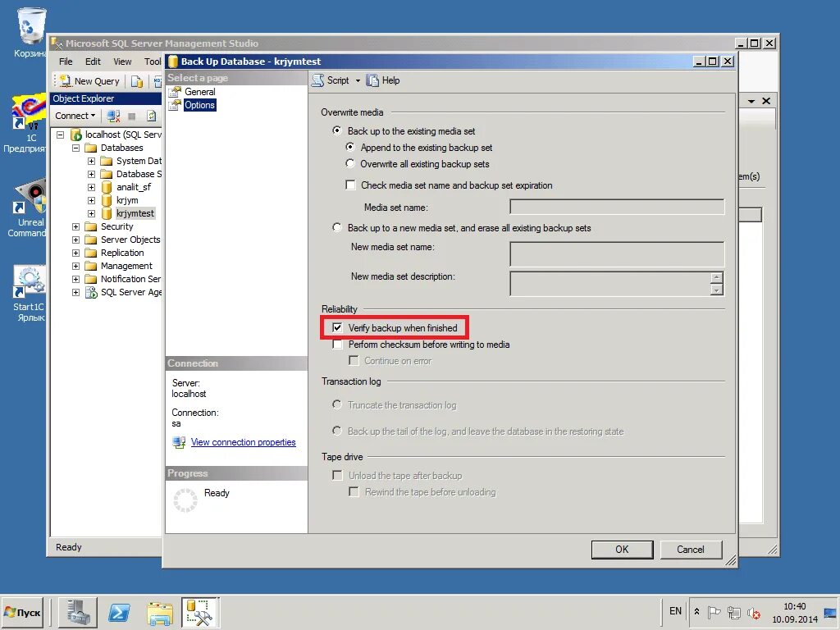Click the krjym database cylinder icon
The image size is (840, 630).
coord(107,200)
